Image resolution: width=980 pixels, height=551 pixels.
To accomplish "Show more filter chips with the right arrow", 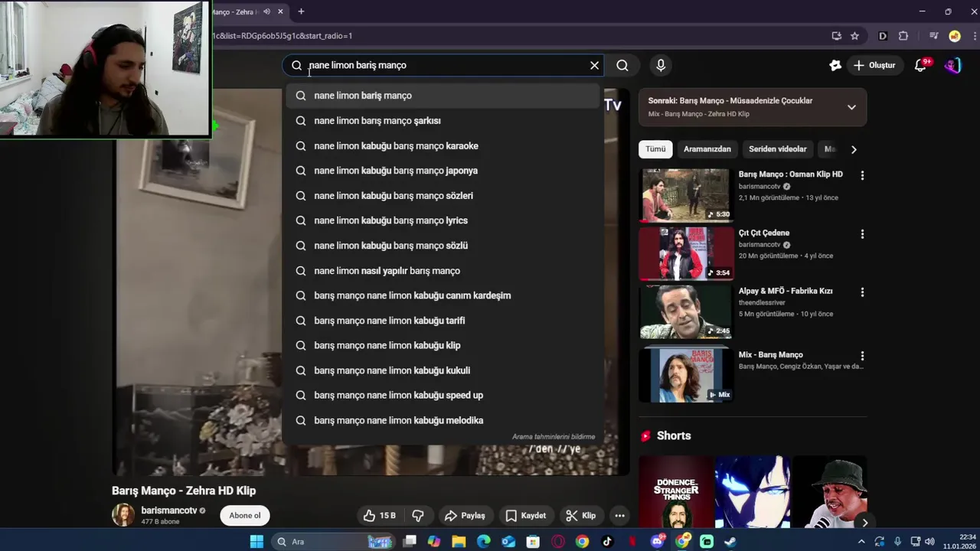I will click(854, 149).
